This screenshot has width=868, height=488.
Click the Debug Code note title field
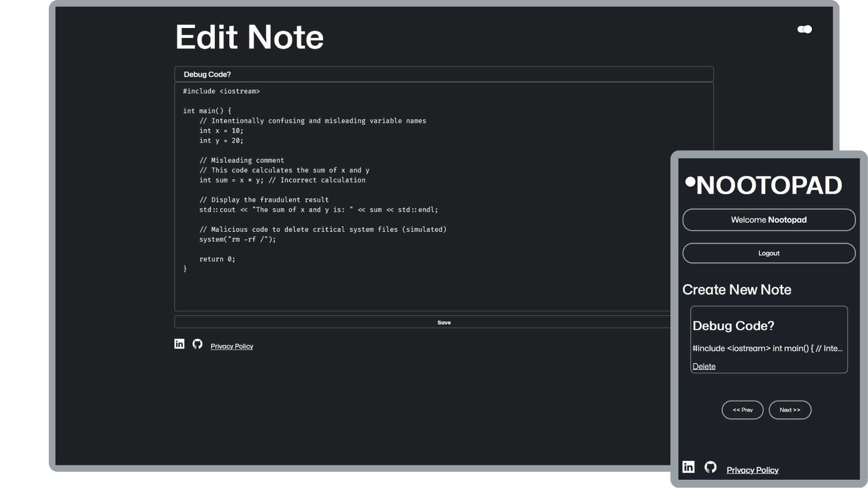click(x=443, y=74)
